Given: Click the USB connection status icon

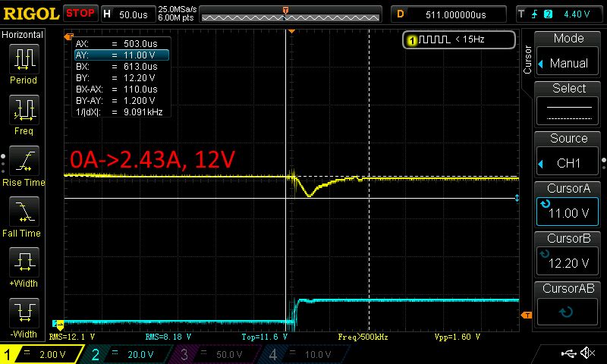Looking at the screenshot, I should [568, 353].
